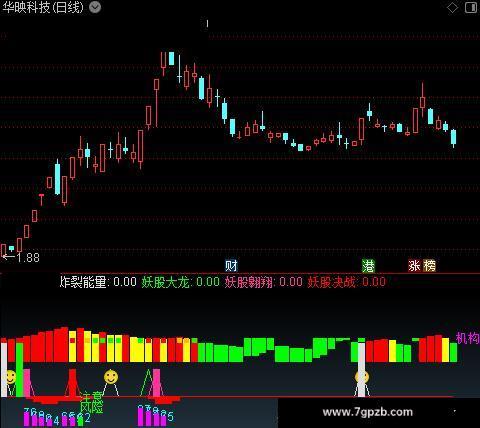This screenshot has width=480, height=428.
Task: Click the green 港 marker
Action: coord(368,266)
